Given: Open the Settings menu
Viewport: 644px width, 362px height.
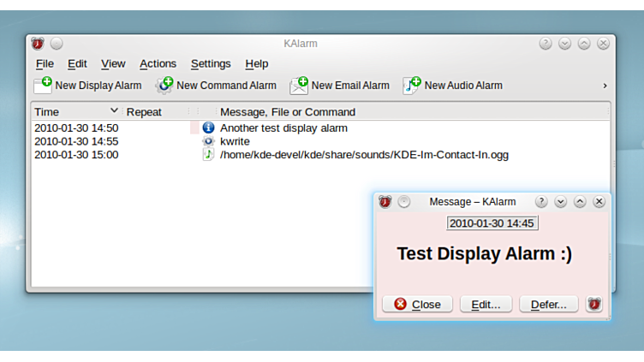Looking at the screenshot, I should tap(211, 63).
